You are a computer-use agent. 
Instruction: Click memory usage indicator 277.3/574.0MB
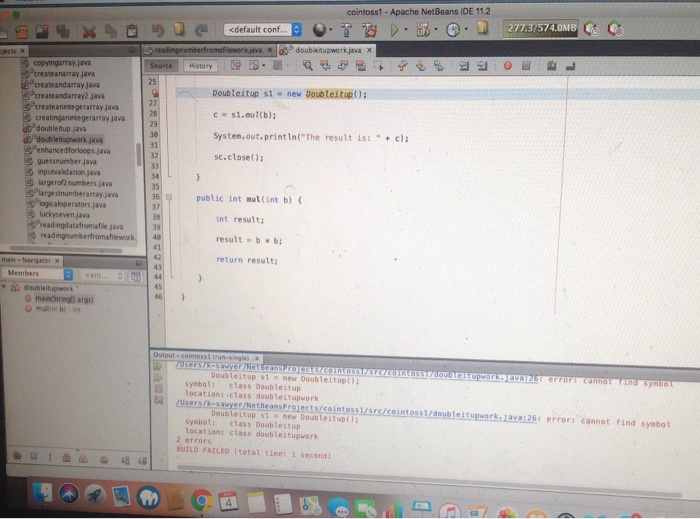[541, 29]
